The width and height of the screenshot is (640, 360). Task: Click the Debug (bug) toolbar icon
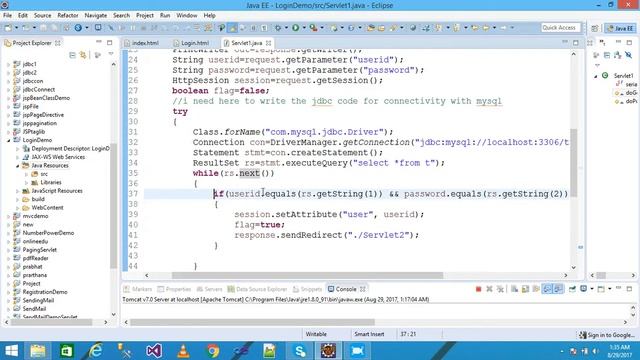click(x=278, y=27)
